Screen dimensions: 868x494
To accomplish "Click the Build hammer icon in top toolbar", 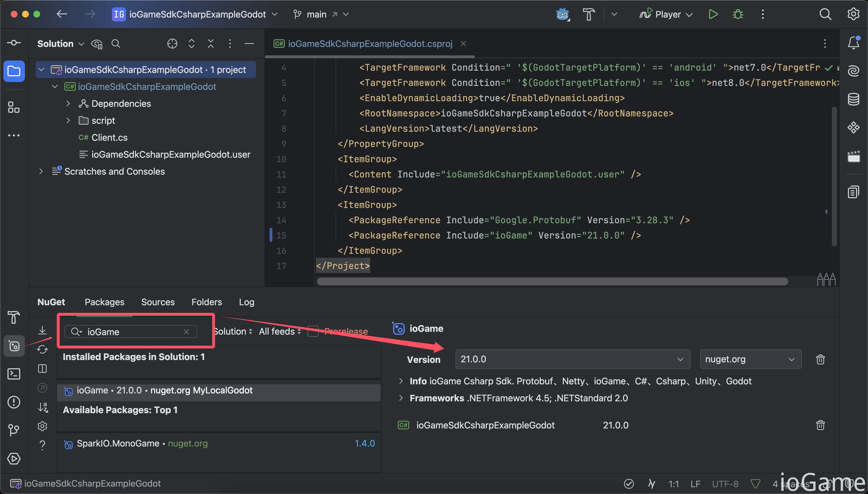I will pyautogui.click(x=589, y=14).
